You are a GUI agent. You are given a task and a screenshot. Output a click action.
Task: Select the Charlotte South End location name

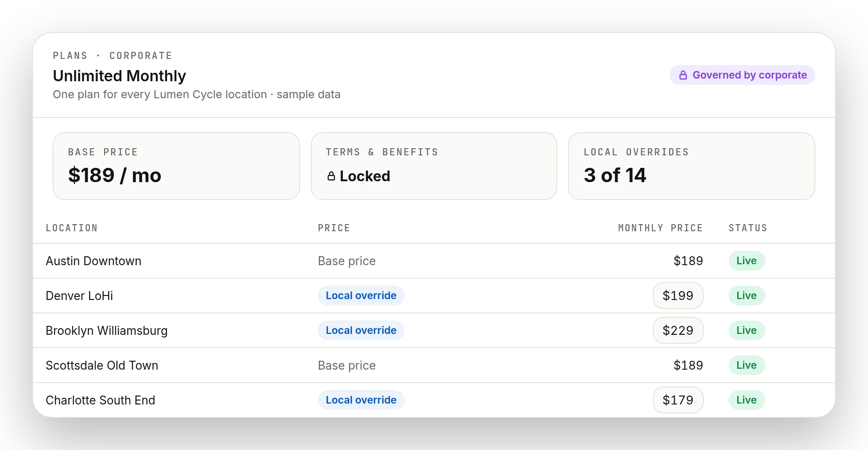click(x=100, y=400)
